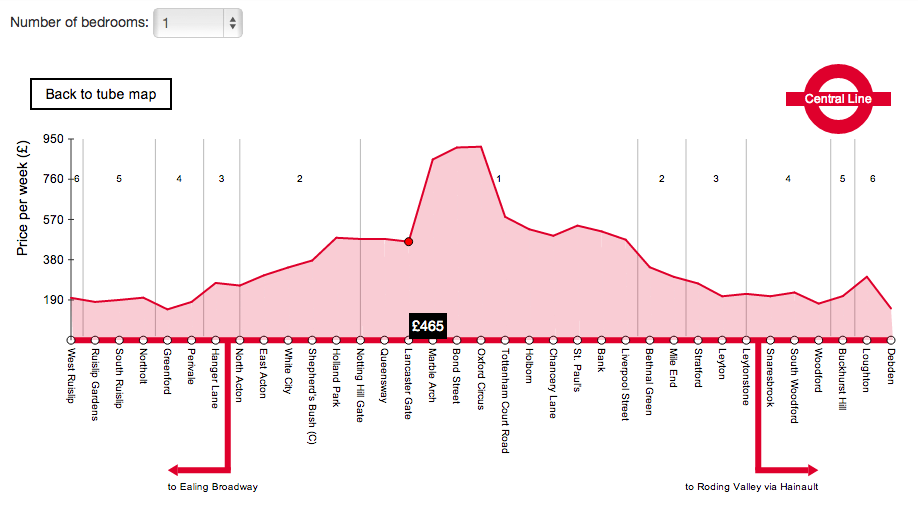
Task: Open the Number of bedrooms dropdown
Action: coord(198,22)
